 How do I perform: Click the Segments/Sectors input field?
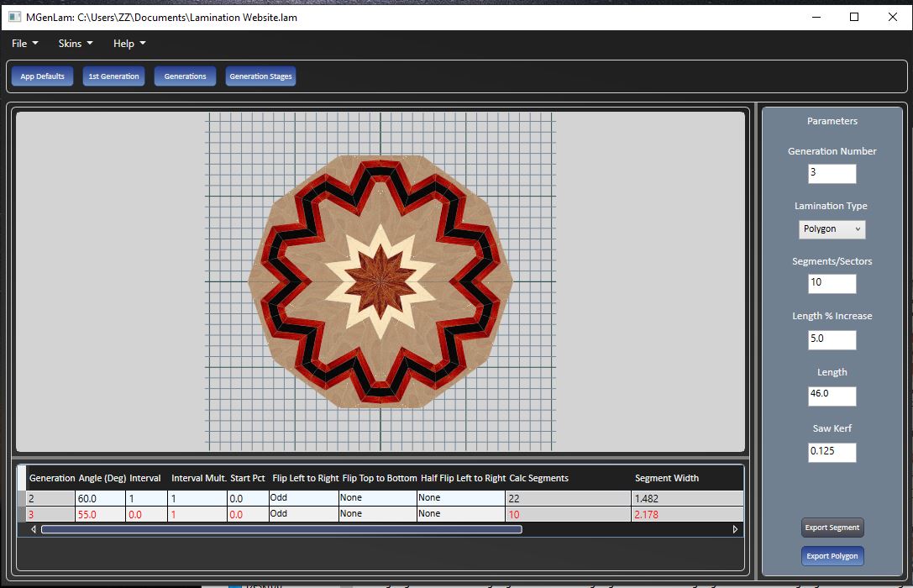pos(832,283)
